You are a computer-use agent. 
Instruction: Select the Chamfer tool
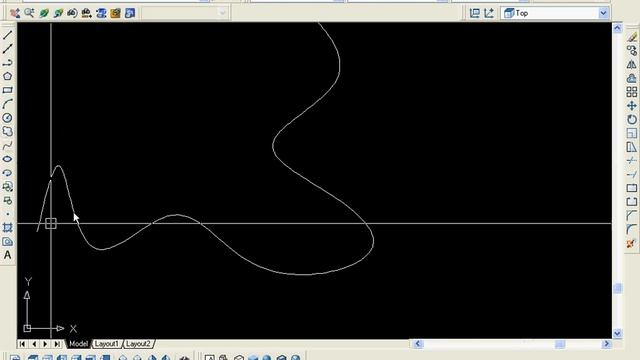[x=631, y=216]
